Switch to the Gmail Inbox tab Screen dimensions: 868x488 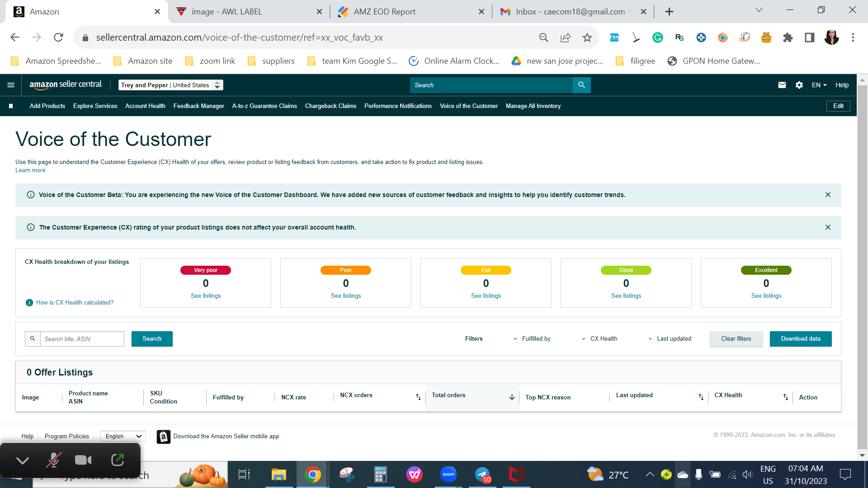pos(573,12)
